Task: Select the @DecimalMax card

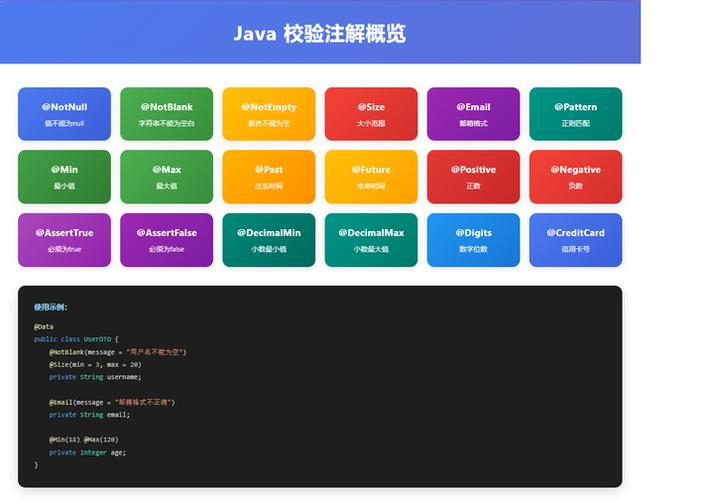Action: (371, 240)
